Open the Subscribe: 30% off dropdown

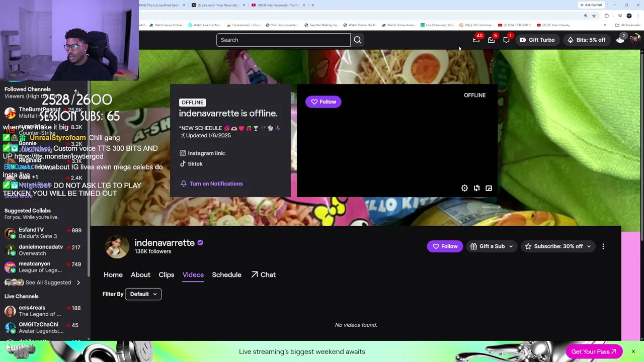558,246
